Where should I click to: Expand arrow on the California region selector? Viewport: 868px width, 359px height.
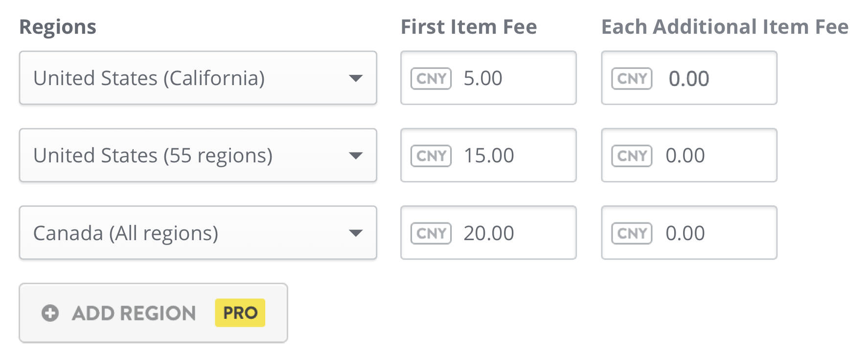(x=356, y=78)
